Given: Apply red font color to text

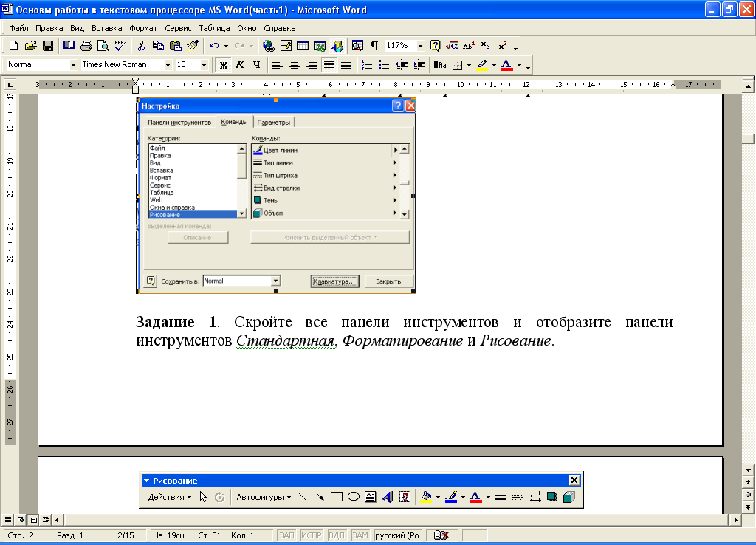Looking at the screenshot, I should 506,65.
